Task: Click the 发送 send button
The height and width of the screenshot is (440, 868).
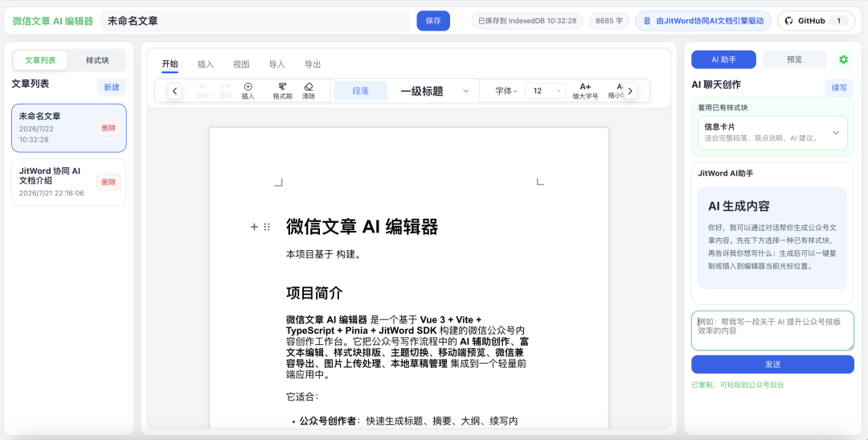Action: tap(773, 364)
